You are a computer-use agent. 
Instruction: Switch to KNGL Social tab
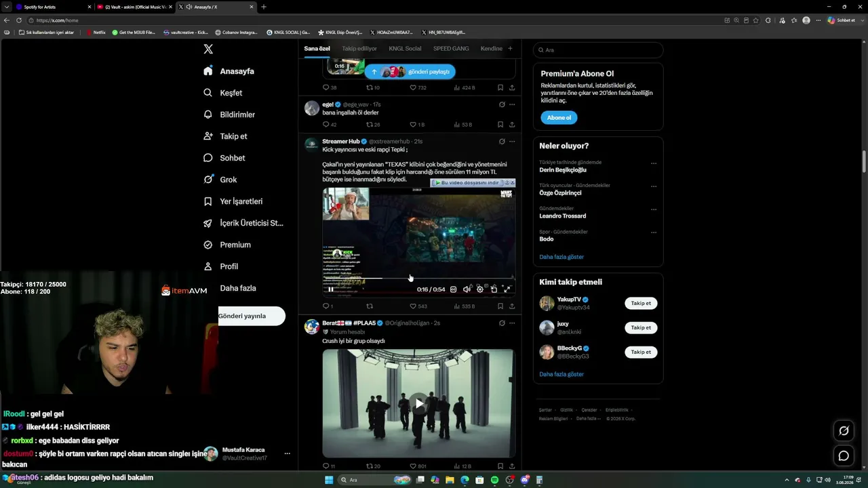click(x=405, y=49)
